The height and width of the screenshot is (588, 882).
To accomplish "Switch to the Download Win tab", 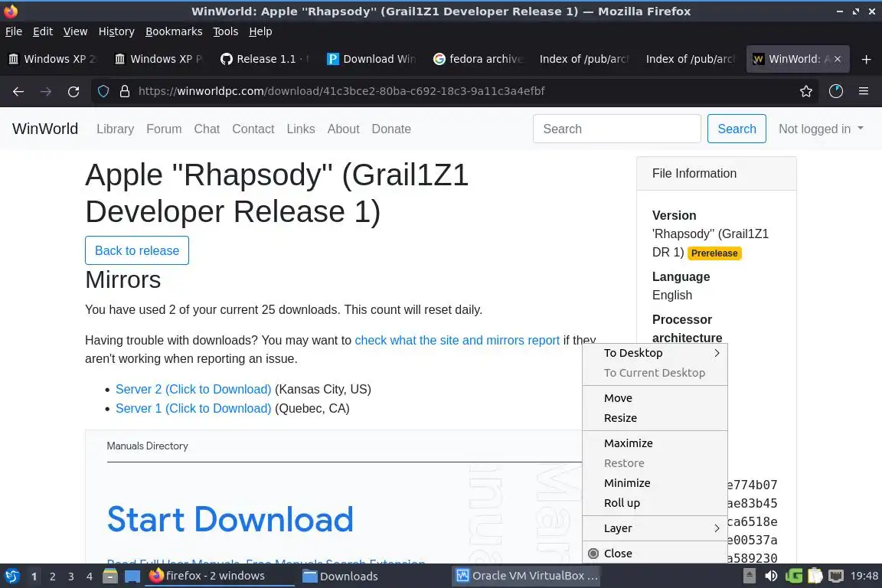I will [372, 59].
